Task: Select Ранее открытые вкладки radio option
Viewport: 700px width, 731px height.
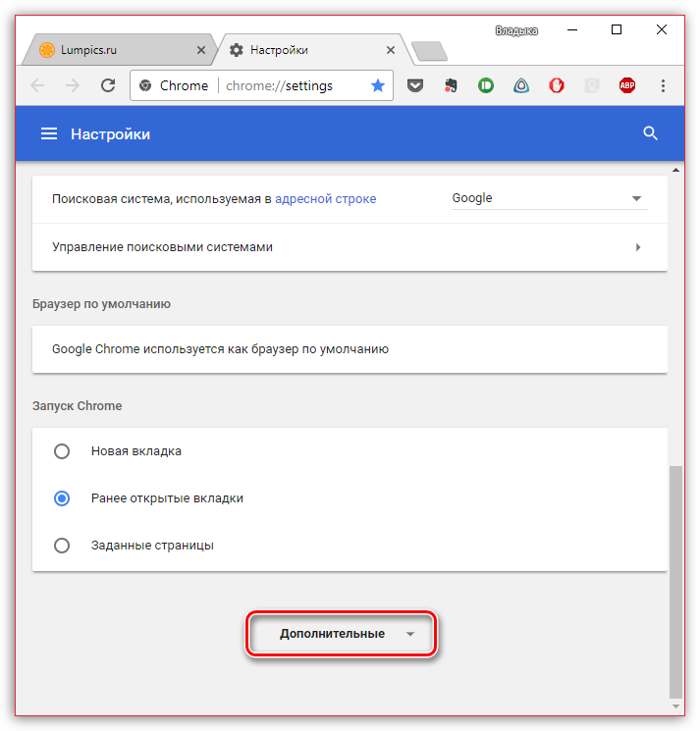Action: (62, 498)
